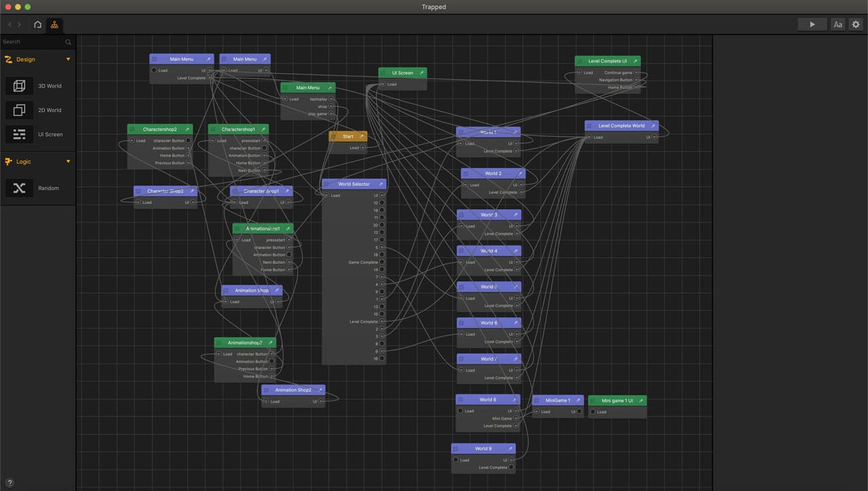Select the 3D World cube icon
868x491 pixels.
(19, 86)
